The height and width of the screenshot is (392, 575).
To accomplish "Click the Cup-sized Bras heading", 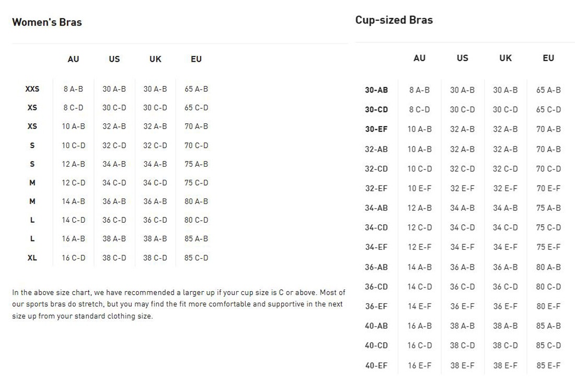I will click(x=394, y=20).
